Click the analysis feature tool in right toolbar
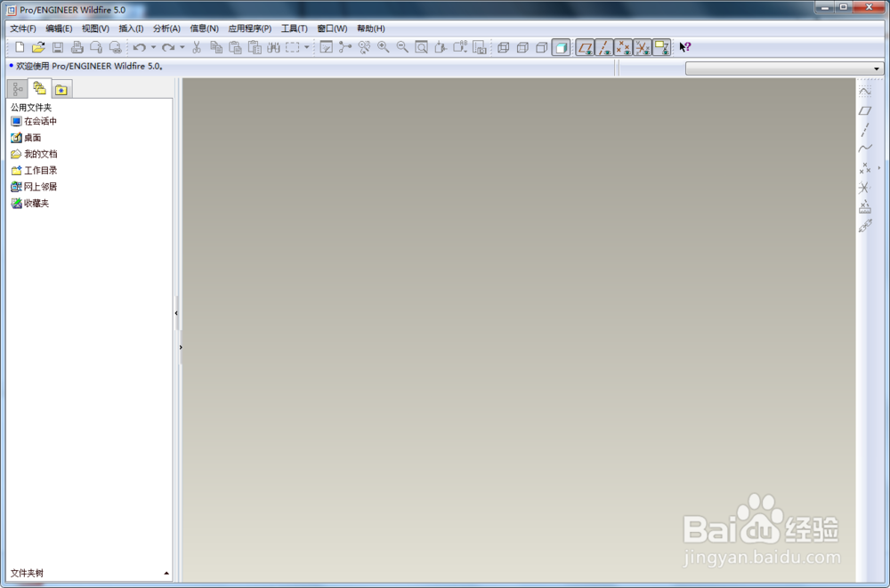Screen dimensions: 890x588 pos(864,206)
